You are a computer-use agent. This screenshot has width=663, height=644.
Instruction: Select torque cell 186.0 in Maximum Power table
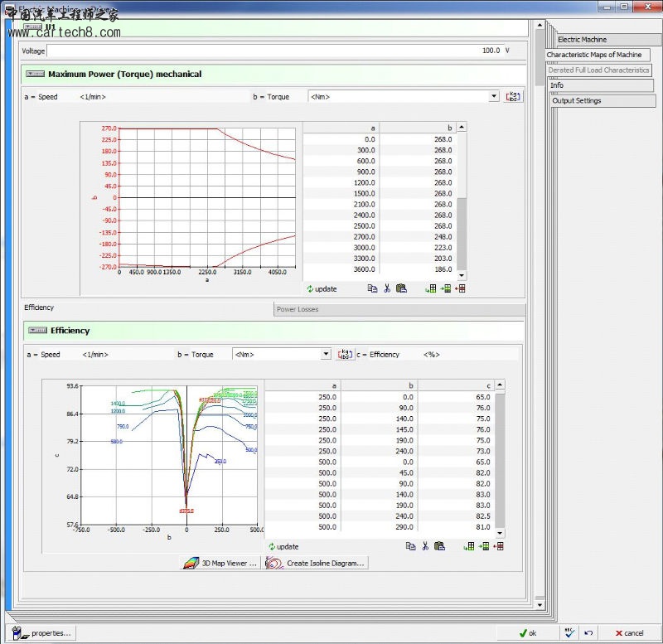[418, 269]
